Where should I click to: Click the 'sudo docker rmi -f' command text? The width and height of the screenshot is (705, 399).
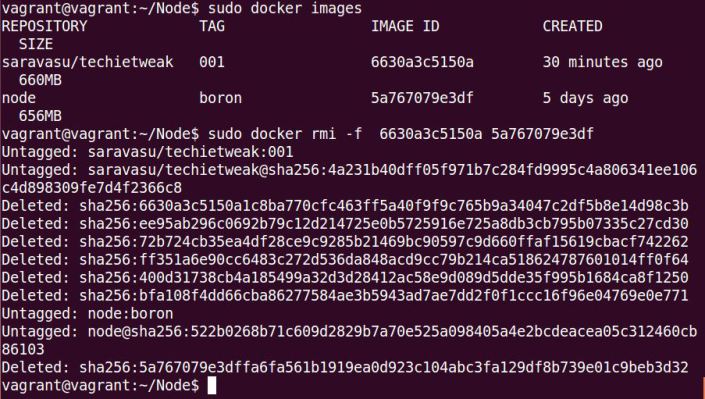(x=285, y=134)
